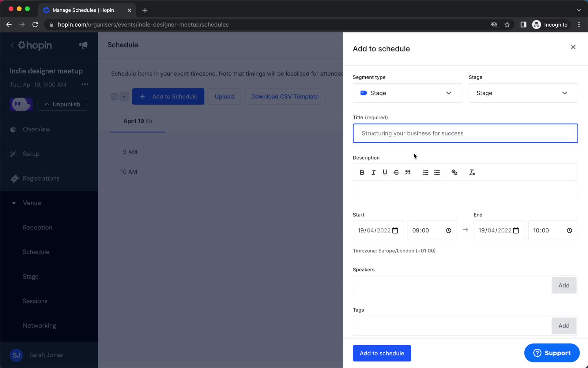Close the Add to schedule panel
588x368 pixels.
coord(573,47)
